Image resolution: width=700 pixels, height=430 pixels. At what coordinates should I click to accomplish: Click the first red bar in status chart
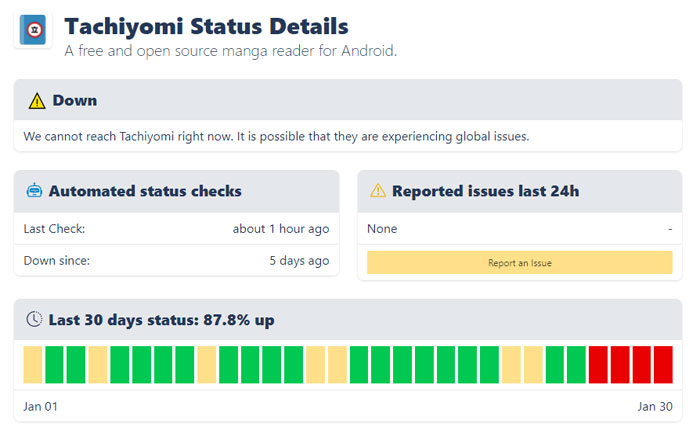click(599, 365)
